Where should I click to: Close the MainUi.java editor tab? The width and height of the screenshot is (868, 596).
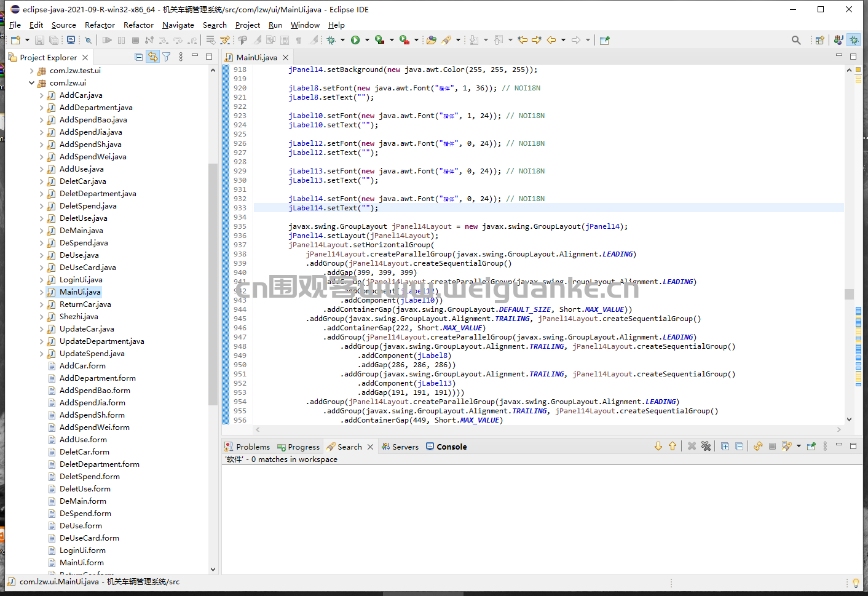click(285, 57)
